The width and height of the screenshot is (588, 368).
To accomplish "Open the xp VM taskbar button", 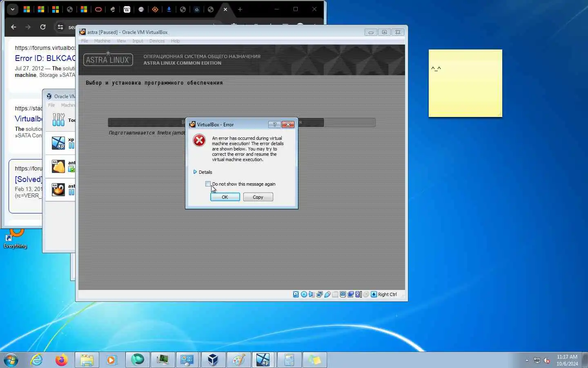I will coord(263,360).
